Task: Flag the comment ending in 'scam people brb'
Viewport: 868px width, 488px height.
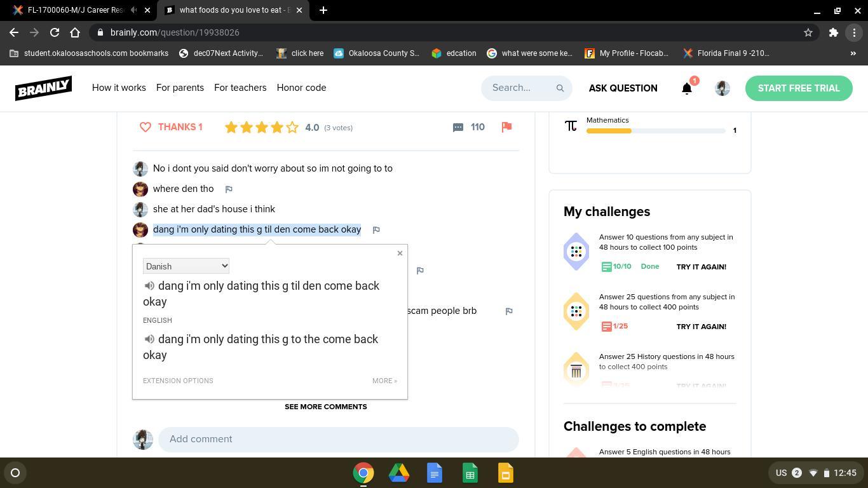Action: tap(509, 311)
